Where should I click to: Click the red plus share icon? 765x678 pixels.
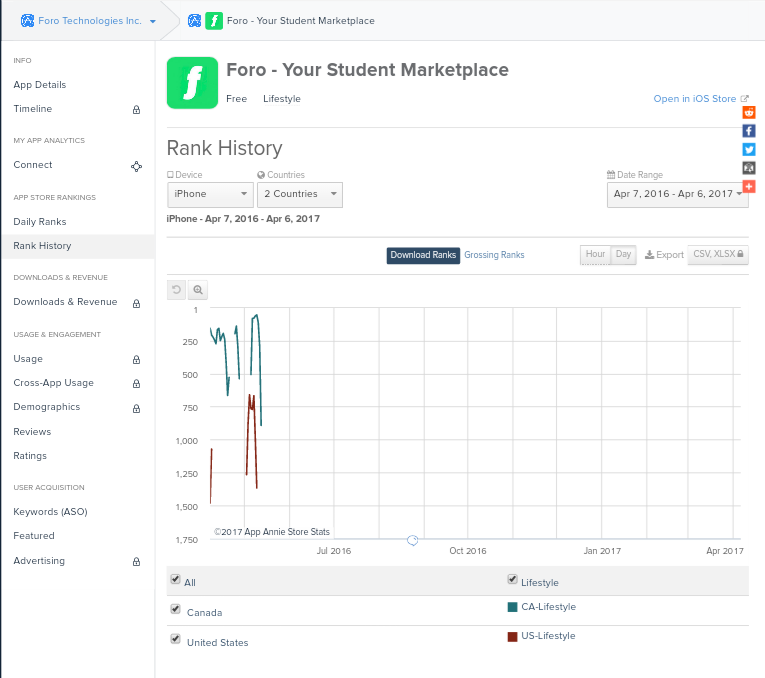coord(749,187)
